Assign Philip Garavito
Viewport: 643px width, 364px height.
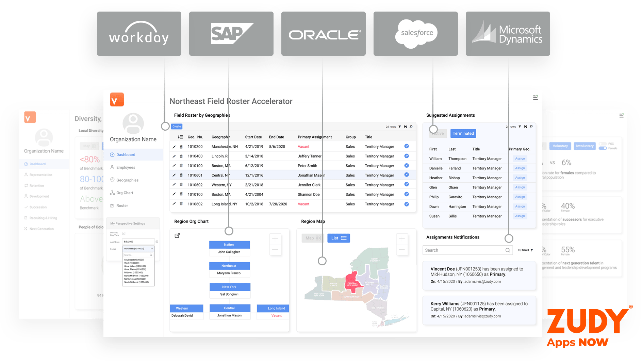[x=520, y=197]
